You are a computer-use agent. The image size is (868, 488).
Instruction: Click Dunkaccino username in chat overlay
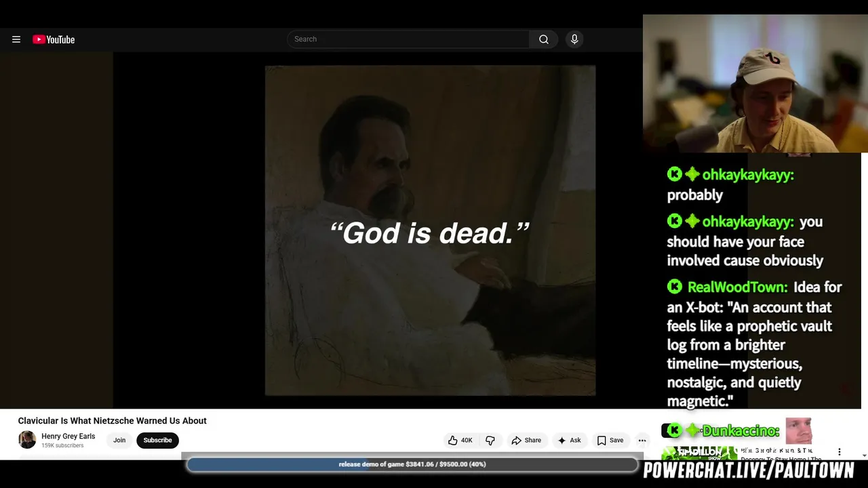pos(741,431)
